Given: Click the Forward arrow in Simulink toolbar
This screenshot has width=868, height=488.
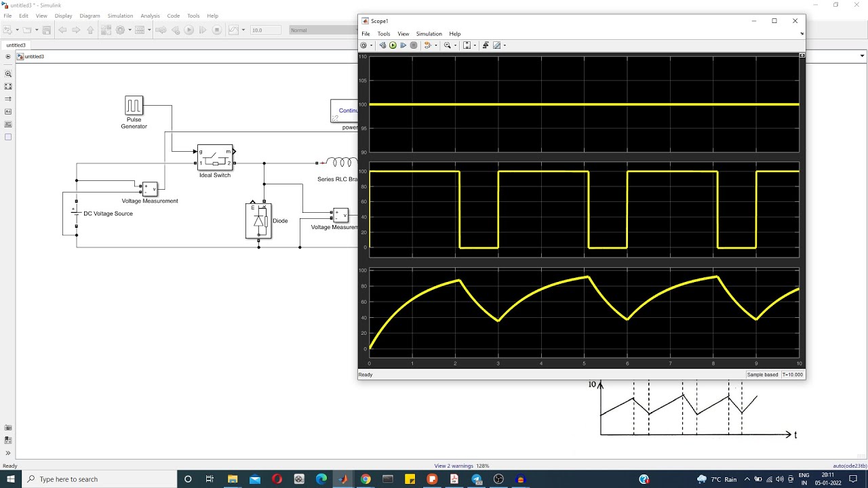Looking at the screenshot, I should (76, 30).
